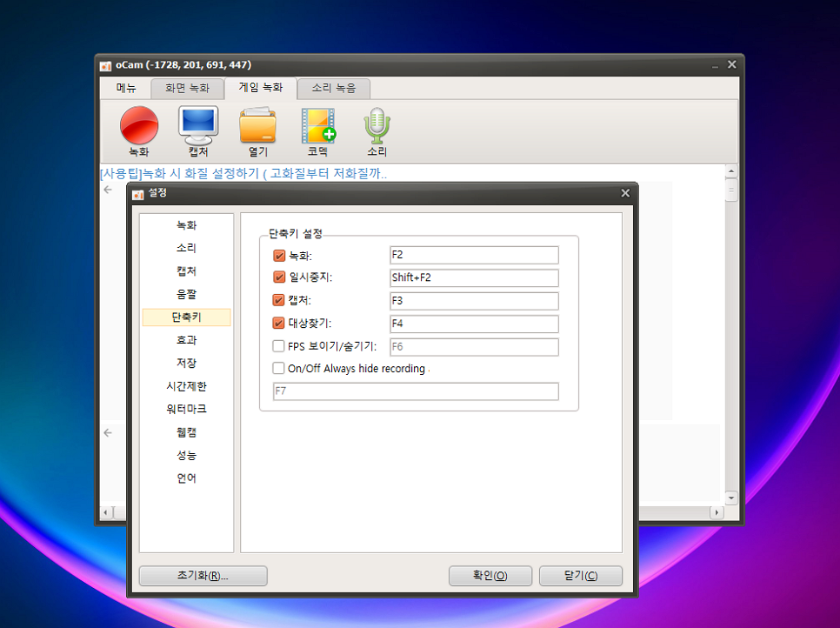Click the 녹화 hotkey field showing F2
The image size is (840, 628).
click(474, 255)
